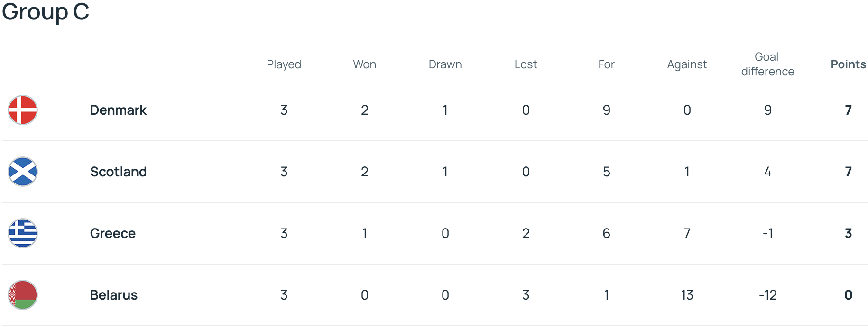Click Denmark's points value of 7

click(848, 110)
